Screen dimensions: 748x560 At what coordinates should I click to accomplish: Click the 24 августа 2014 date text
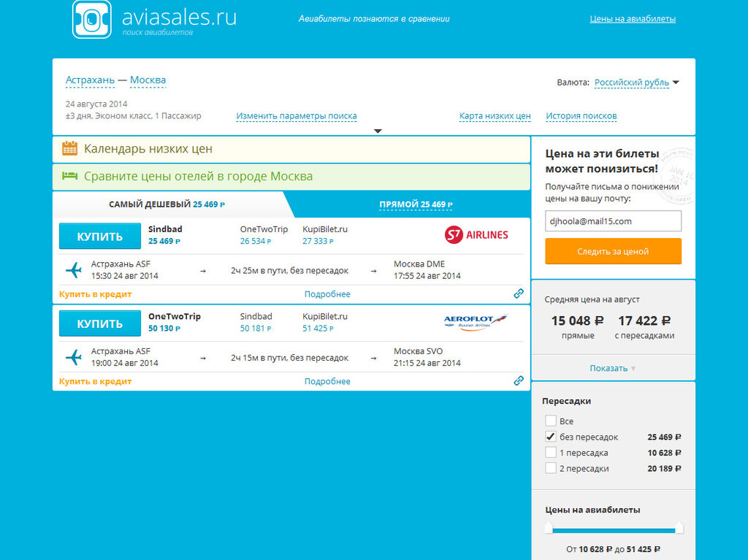pos(96,104)
